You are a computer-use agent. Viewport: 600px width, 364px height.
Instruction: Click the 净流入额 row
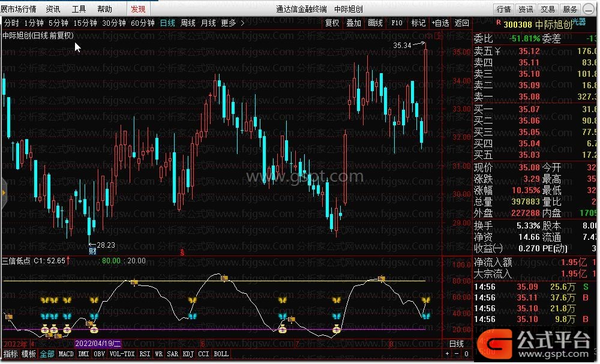[535, 262]
